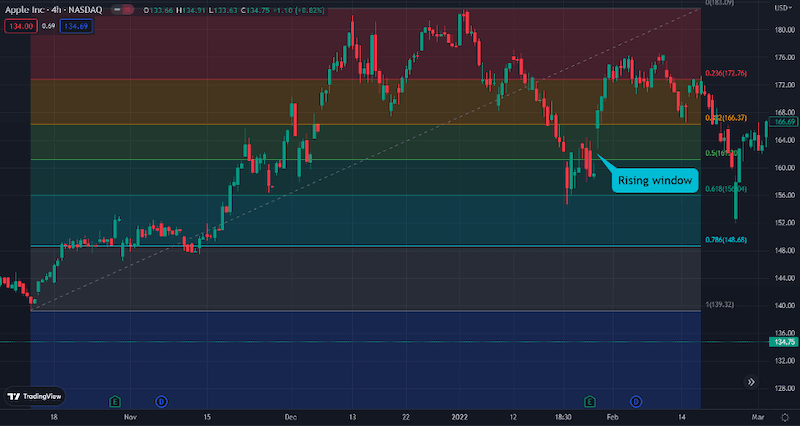
Task: Click the 'Rising window' callout label
Action: (655, 180)
